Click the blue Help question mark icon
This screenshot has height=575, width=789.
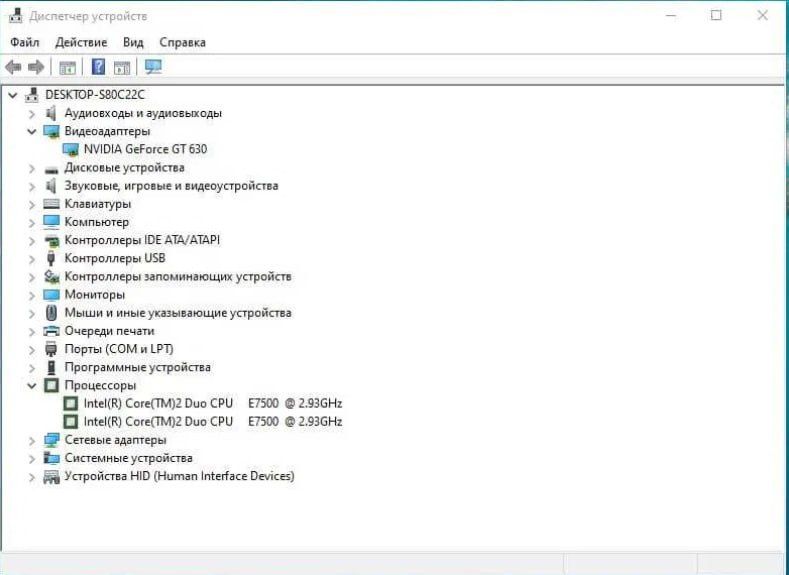pos(99,66)
